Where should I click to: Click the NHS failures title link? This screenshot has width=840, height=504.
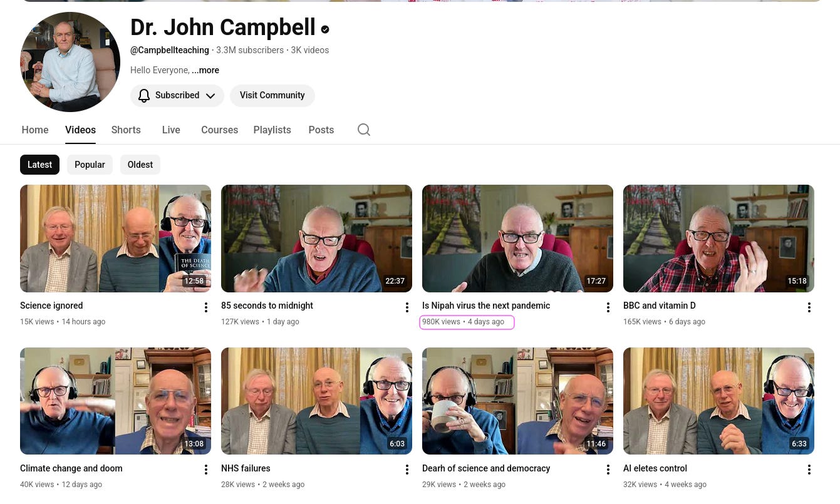(x=246, y=468)
